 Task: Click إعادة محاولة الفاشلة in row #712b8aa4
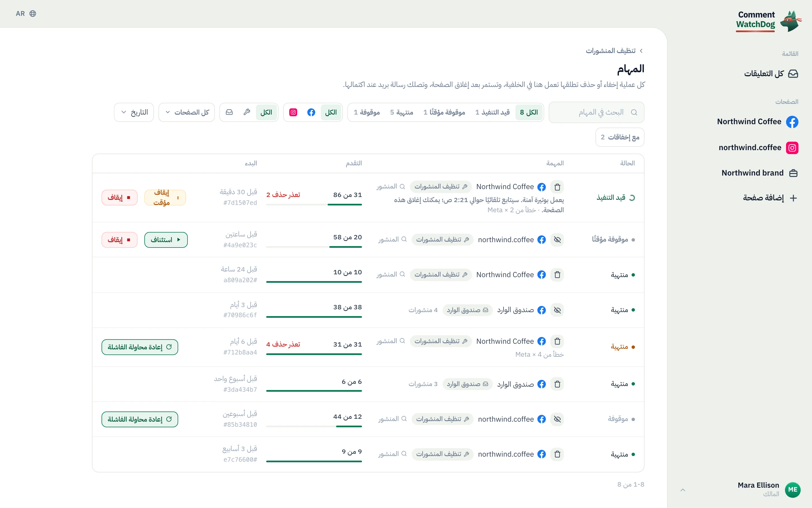(x=140, y=347)
